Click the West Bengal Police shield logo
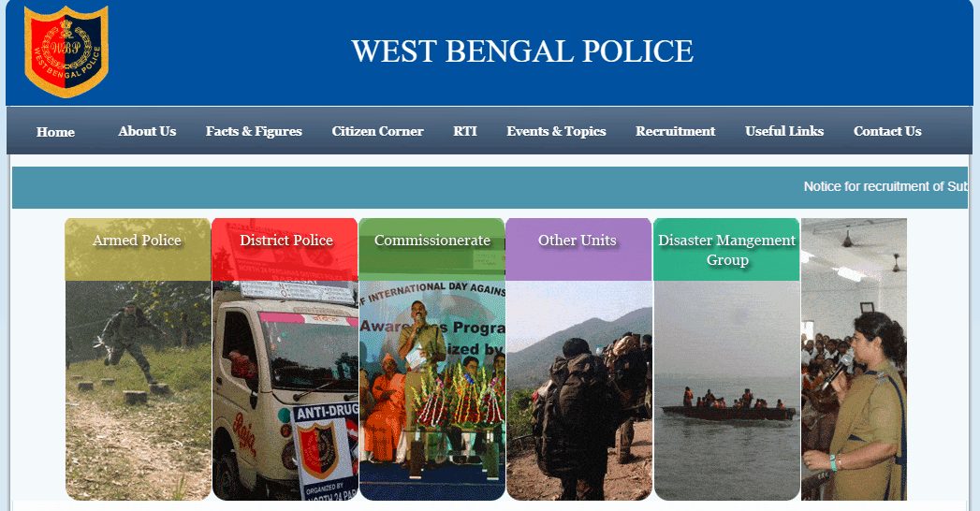The width and height of the screenshot is (980, 511). click(66, 51)
